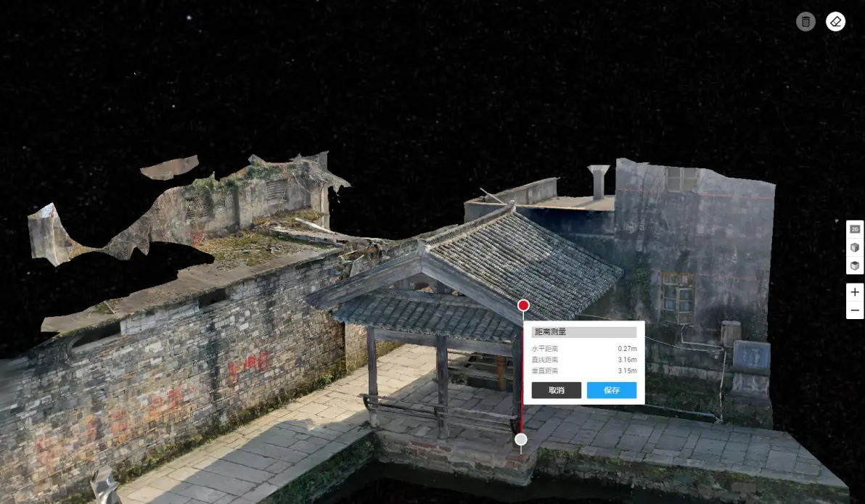
Task: Click the cube icon just above the plus button
Action: click(x=855, y=265)
